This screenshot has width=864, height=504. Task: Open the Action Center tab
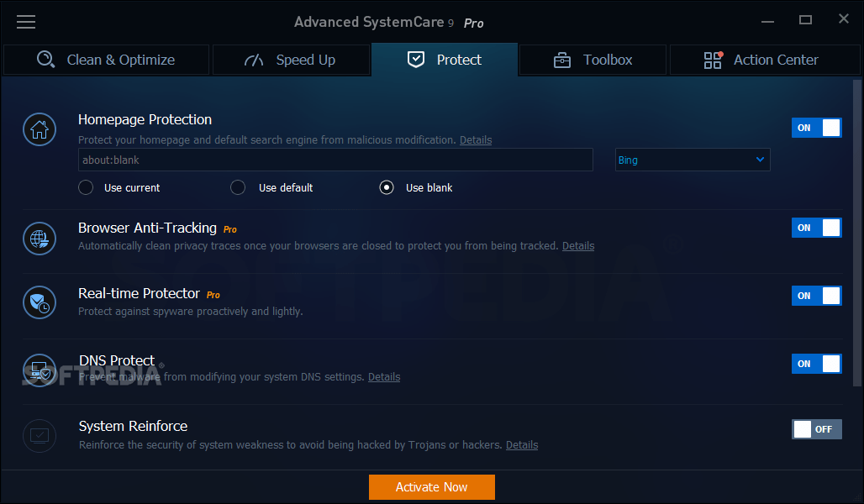pos(765,60)
